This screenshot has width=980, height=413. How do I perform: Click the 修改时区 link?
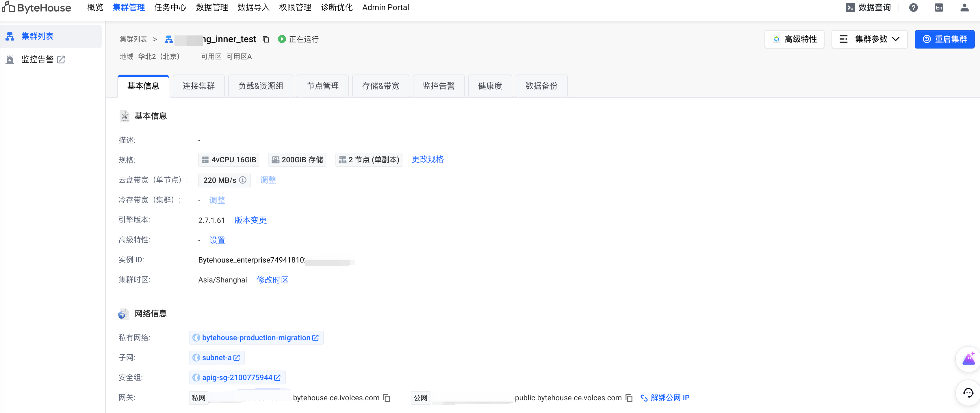(272, 280)
